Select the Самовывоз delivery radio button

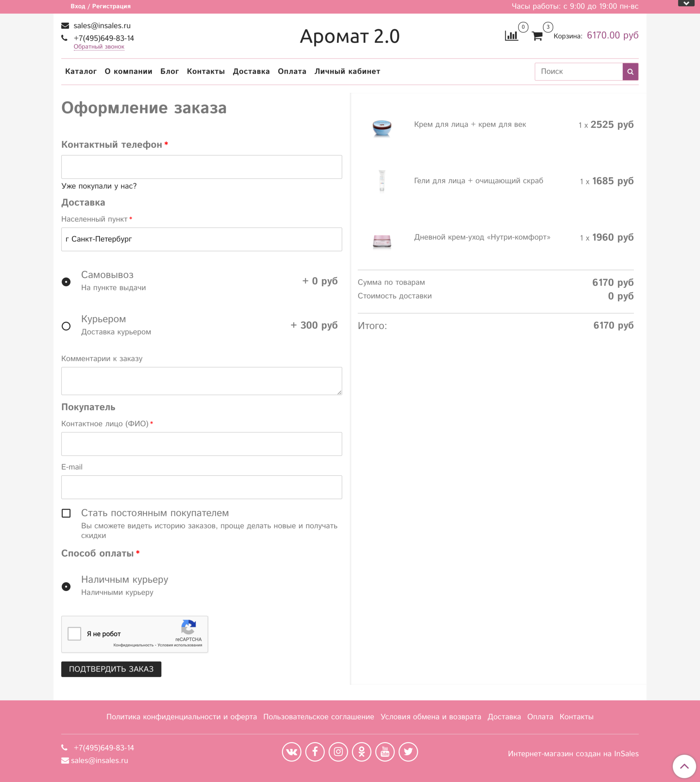[66, 282]
